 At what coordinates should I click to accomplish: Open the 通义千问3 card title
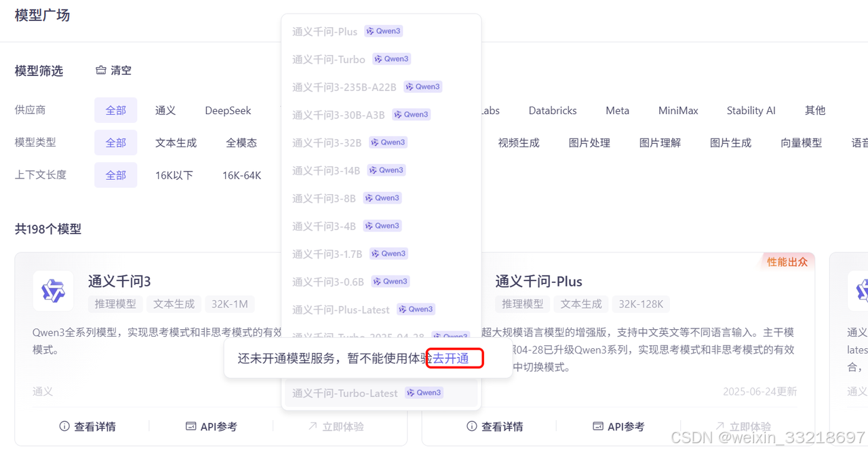tap(119, 281)
